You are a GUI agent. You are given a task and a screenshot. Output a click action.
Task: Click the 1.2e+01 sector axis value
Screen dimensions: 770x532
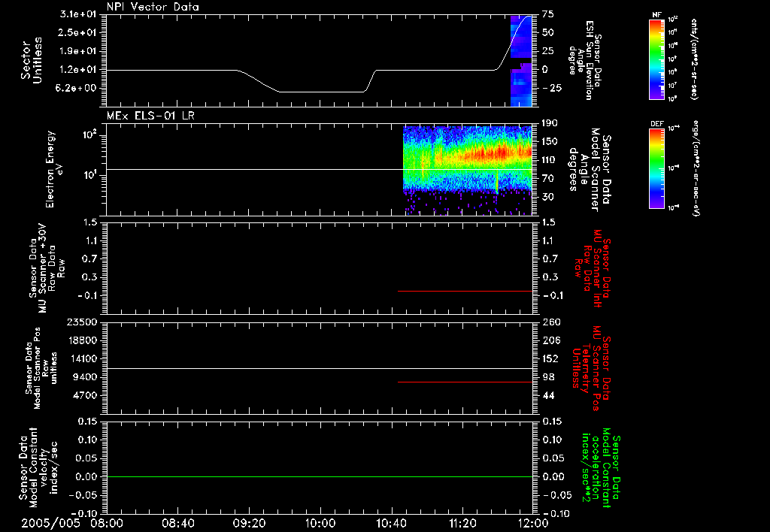pos(78,70)
